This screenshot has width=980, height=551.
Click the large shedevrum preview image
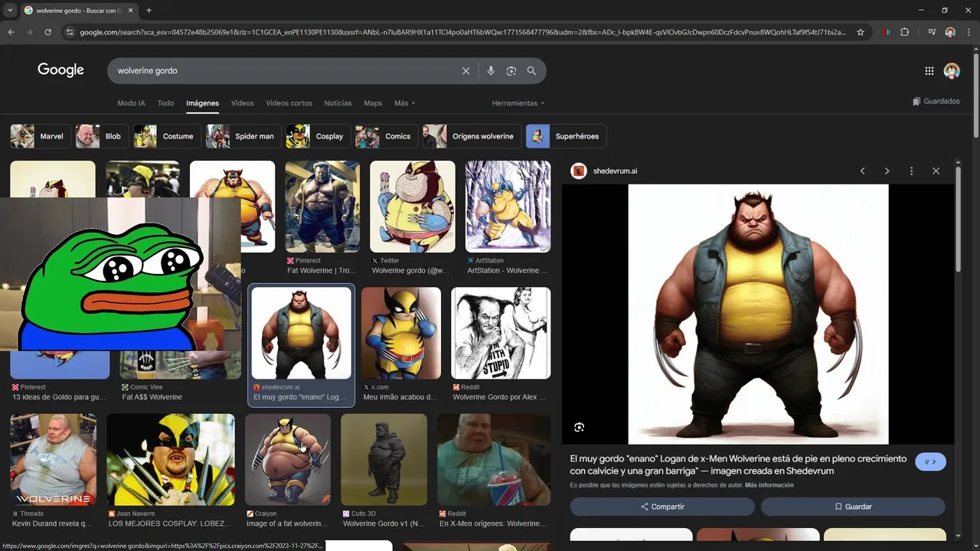click(x=758, y=314)
